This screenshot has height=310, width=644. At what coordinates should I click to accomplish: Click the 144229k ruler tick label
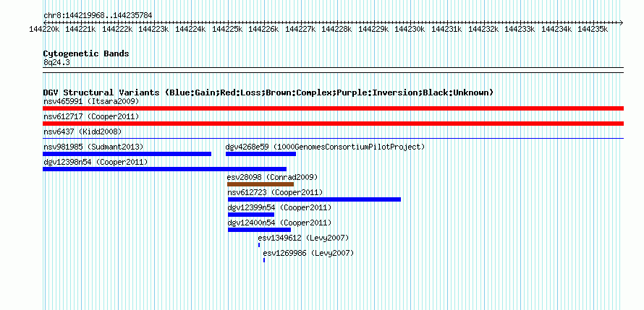(374, 29)
